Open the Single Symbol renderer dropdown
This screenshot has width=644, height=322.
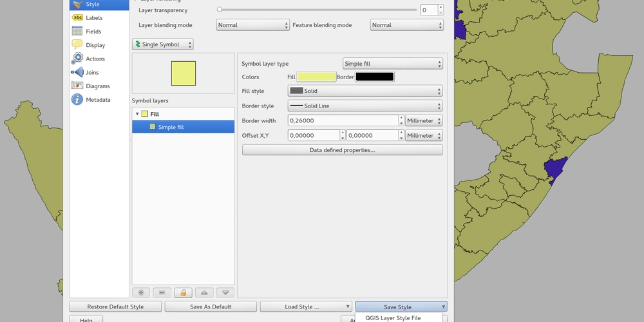coord(163,44)
